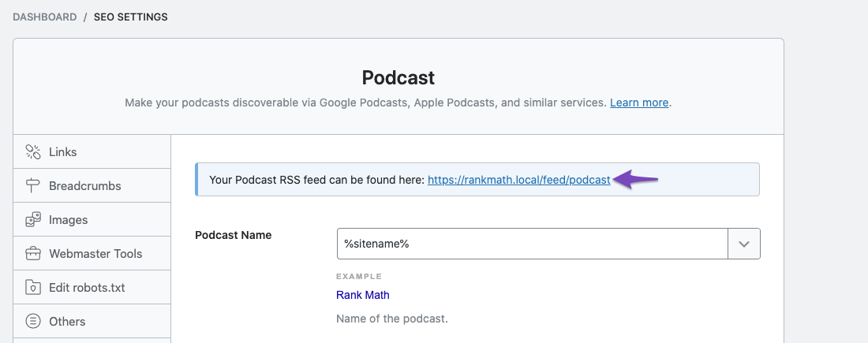Click the Images sidebar icon

33,220
